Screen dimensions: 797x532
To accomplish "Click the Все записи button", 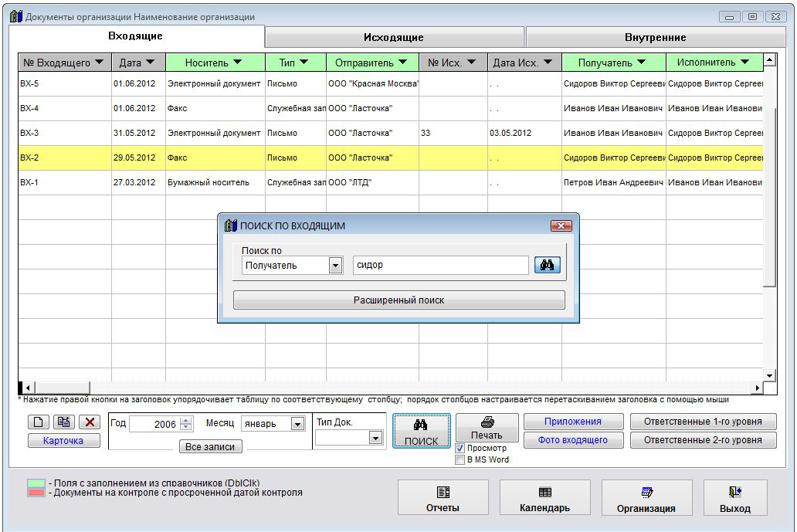I will pos(210,446).
